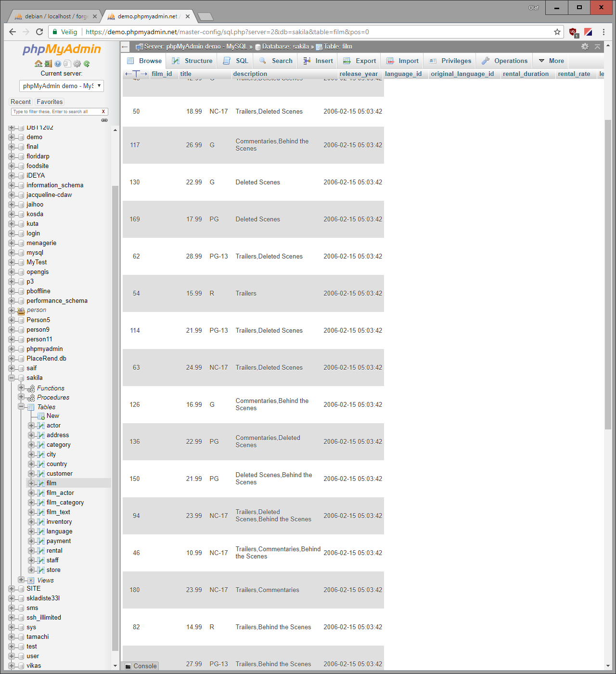Collapse the sakila database tree node
Screen dimensions: 616x674
tap(11, 377)
